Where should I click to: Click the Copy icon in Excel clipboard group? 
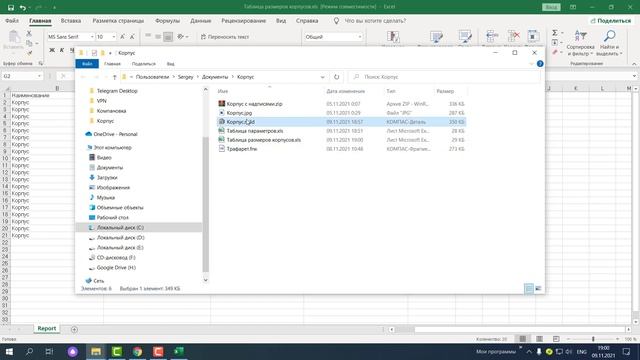tap(29, 43)
